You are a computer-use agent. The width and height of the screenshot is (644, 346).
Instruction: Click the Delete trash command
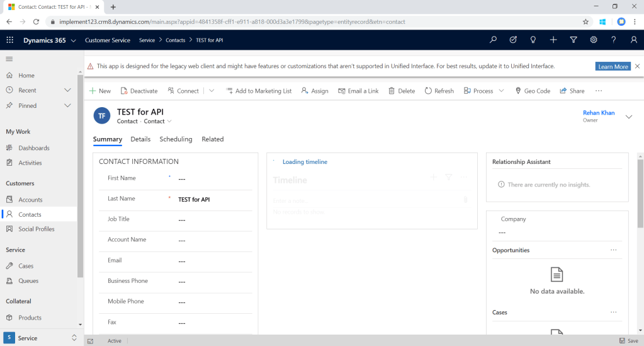point(402,91)
